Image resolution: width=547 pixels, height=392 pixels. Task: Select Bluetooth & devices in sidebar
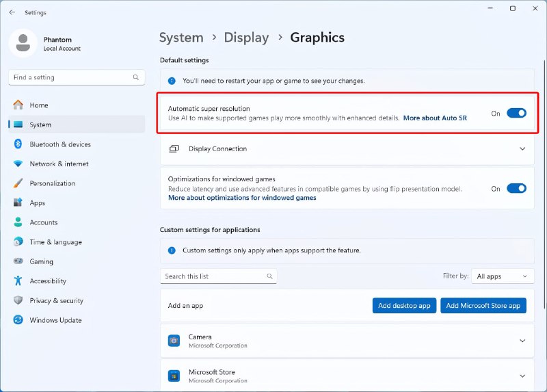pyautogui.click(x=77, y=144)
